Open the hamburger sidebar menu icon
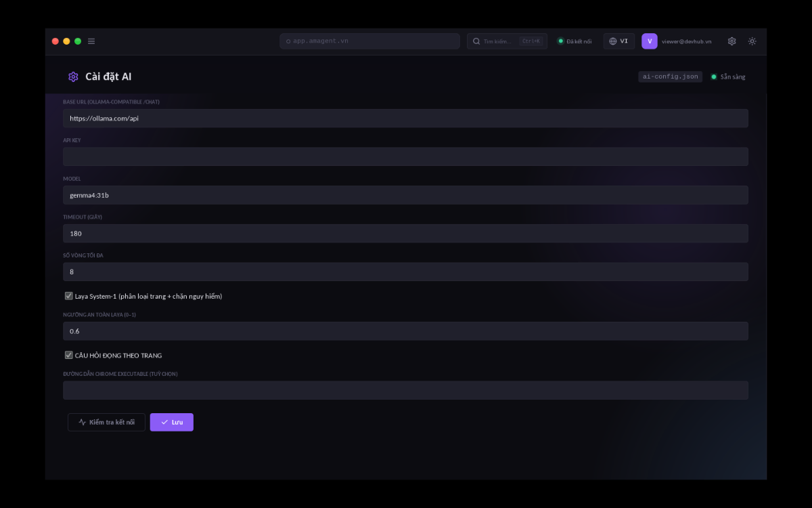The width and height of the screenshot is (812, 508). [91, 41]
